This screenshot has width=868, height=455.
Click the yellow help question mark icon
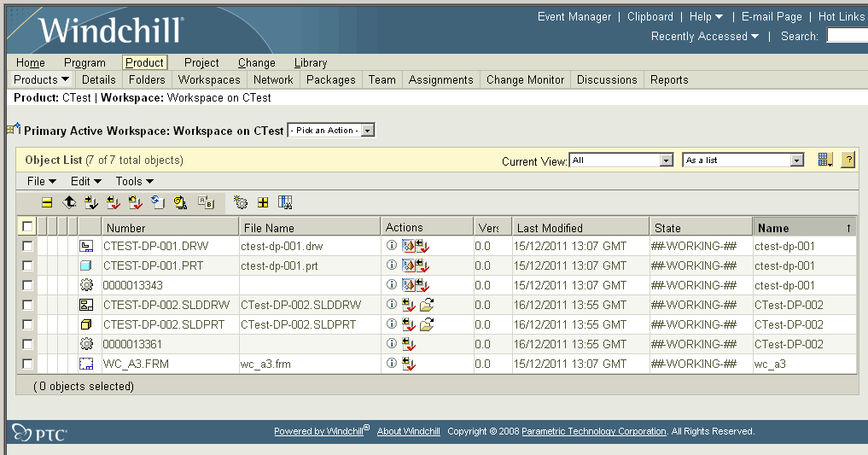tap(848, 160)
